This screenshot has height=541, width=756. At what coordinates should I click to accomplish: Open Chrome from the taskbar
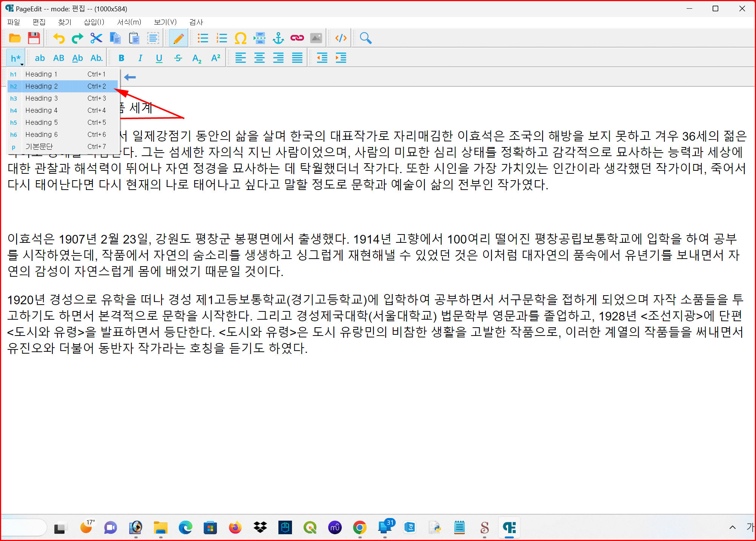(x=360, y=527)
